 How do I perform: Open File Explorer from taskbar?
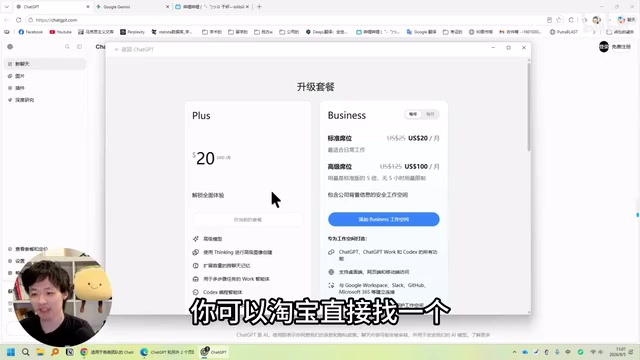coord(40,352)
